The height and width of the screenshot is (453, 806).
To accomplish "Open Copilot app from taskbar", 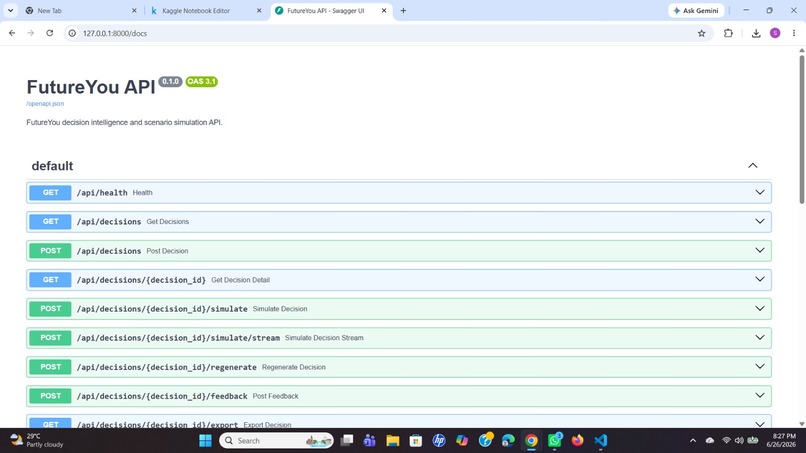I will coord(462,441).
